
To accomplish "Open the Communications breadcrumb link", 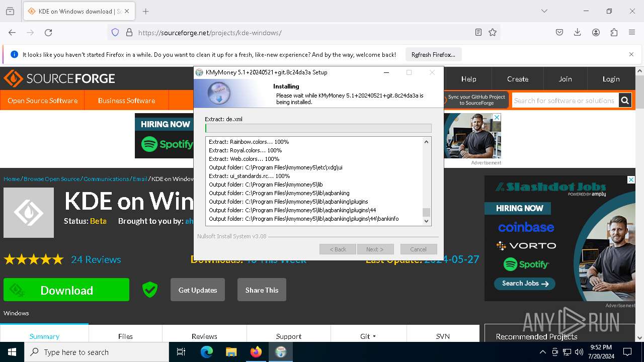I will [x=106, y=179].
